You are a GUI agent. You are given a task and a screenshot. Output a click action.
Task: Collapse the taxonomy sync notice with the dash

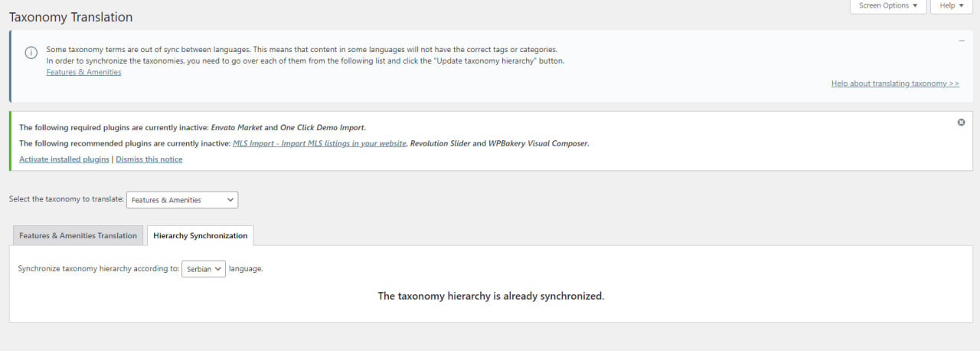pos(962,41)
